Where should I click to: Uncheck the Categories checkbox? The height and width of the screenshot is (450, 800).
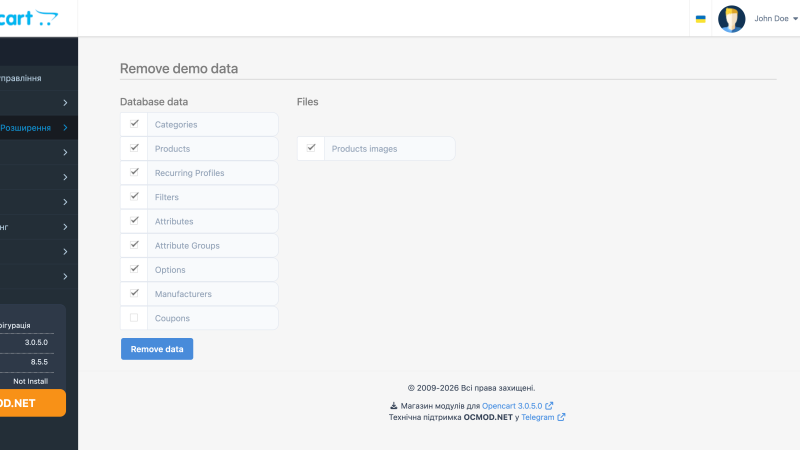click(x=134, y=123)
